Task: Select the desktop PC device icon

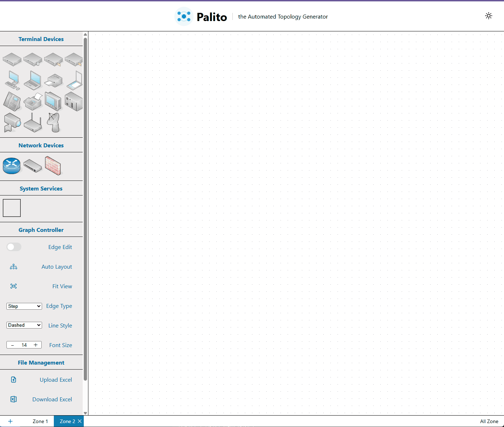Action: (12, 80)
